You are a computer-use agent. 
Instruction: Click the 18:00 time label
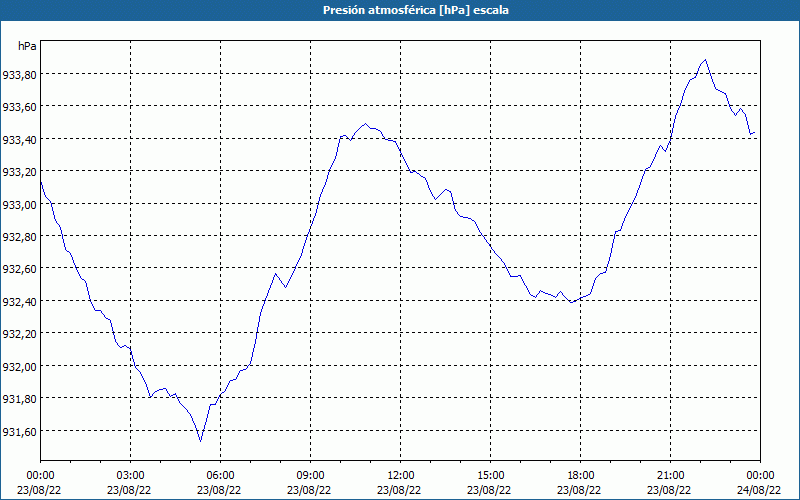581,476
